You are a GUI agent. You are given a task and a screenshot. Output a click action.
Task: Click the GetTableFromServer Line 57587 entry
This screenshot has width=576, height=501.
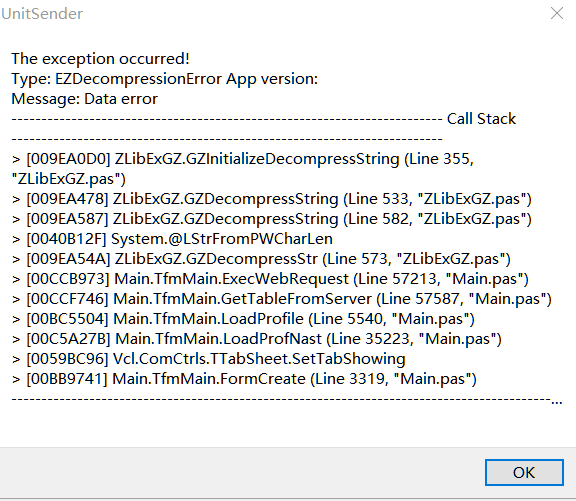coord(282,299)
